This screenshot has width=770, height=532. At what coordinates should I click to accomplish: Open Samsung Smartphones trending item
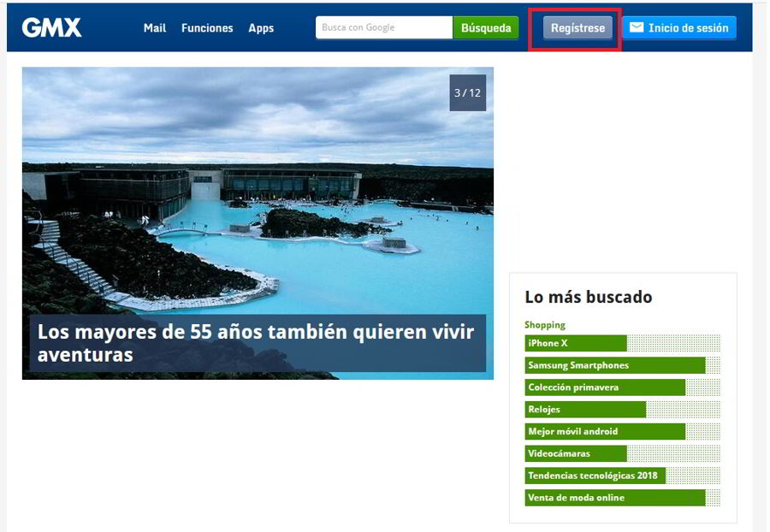[614, 365]
